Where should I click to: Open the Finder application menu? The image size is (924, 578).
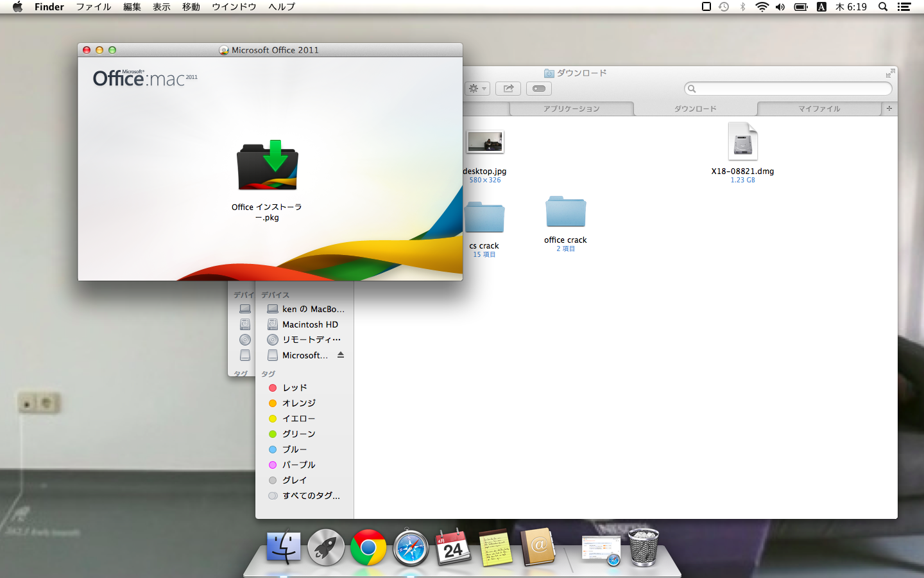49,7
